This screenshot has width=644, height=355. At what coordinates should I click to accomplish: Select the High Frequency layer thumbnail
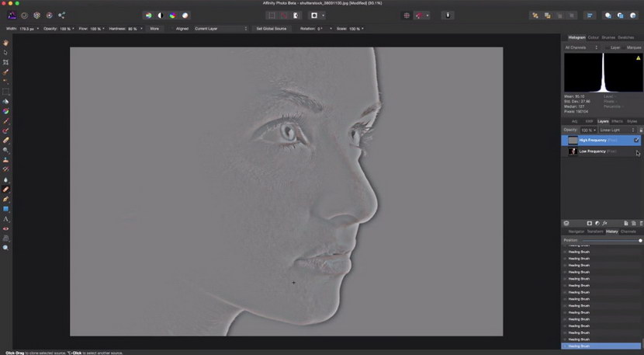[573, 141]
